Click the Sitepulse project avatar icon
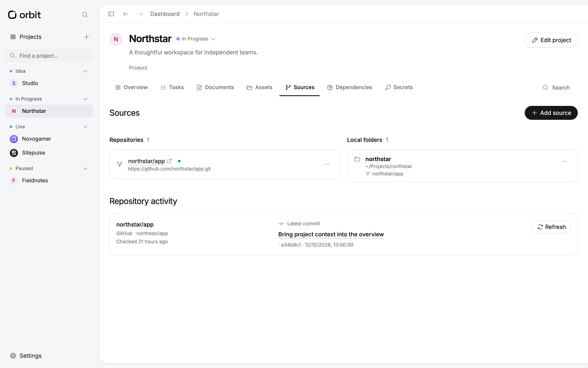Image resolution: width=588 pixels, height=368 pixels. 14,153
